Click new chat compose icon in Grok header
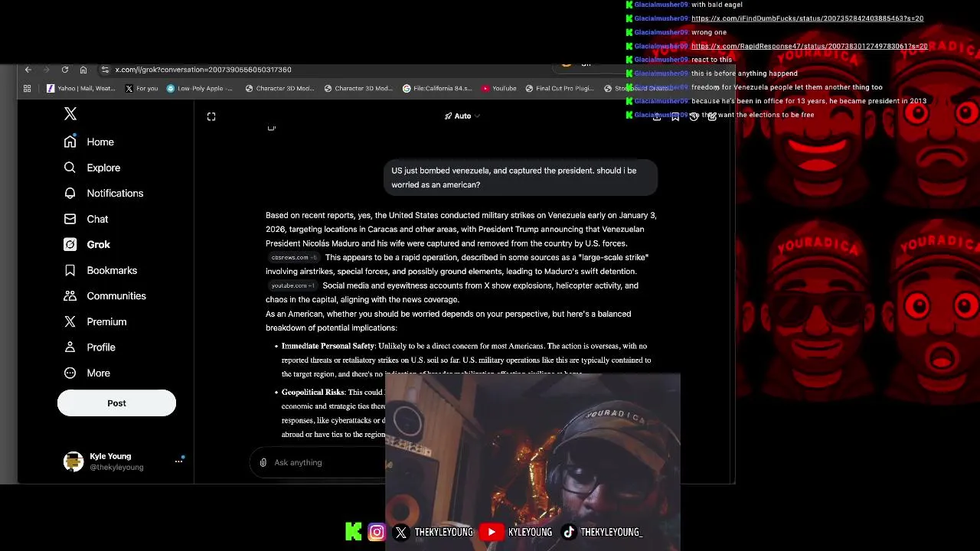This screenshot has width=980, height=551. (712, 116)
